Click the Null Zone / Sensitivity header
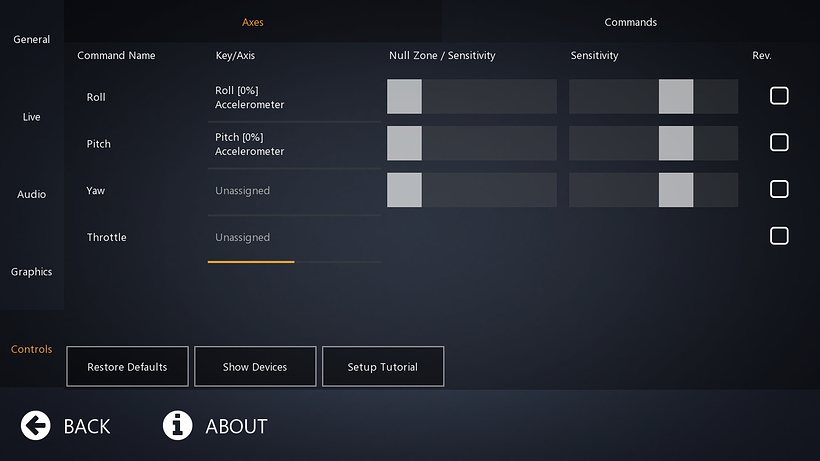This screenshot has height=461, width=820. 442,55
